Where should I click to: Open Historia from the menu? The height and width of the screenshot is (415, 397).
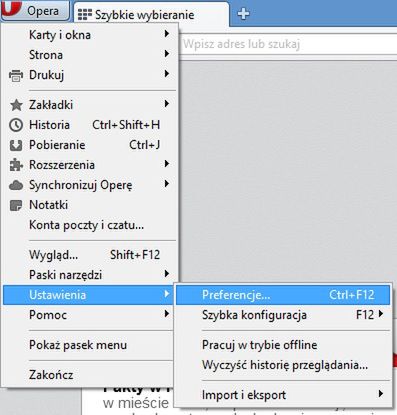[x=90, y=125]
